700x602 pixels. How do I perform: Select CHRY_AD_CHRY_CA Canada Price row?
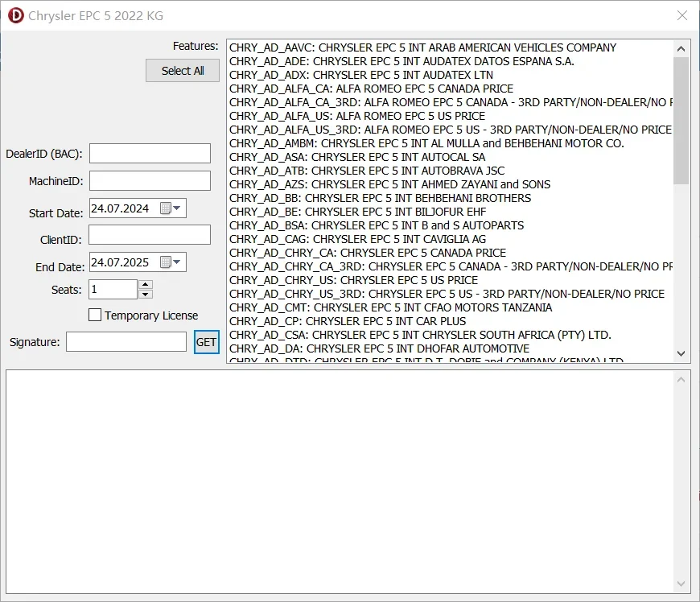pyautogui.click(x=450, y=253)
